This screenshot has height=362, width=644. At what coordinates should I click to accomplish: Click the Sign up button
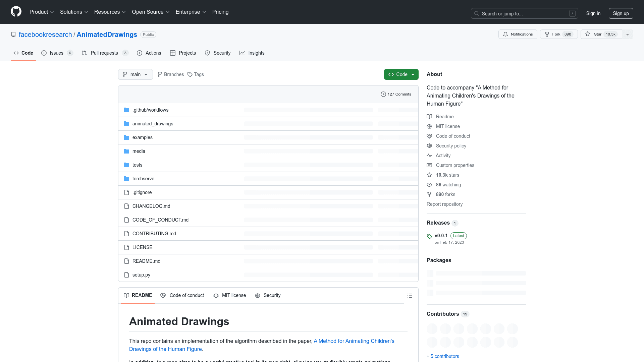(x=621, y=13)
